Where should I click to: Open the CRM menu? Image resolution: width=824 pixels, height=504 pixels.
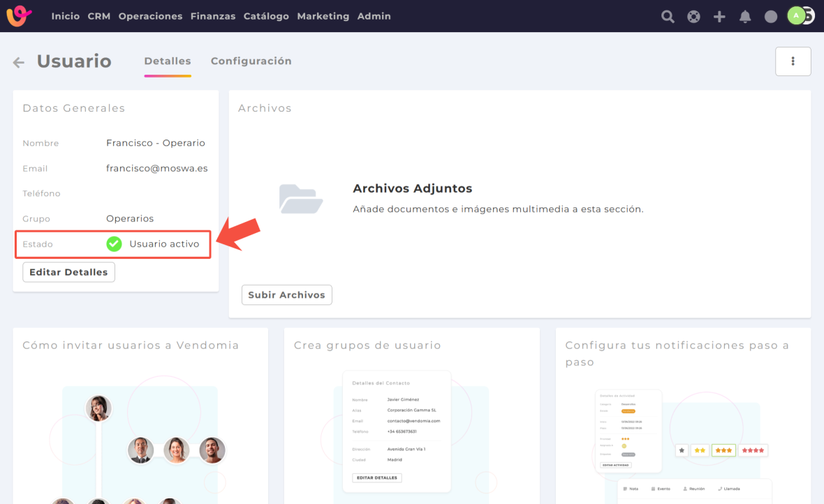[x=98, y=16]
